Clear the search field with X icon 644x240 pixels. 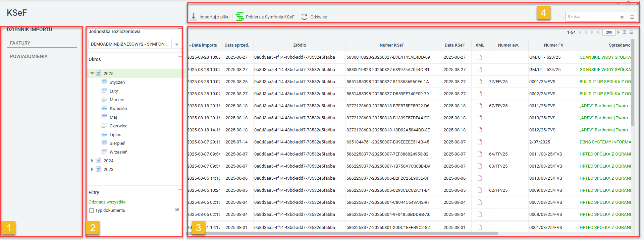[622, 17]
